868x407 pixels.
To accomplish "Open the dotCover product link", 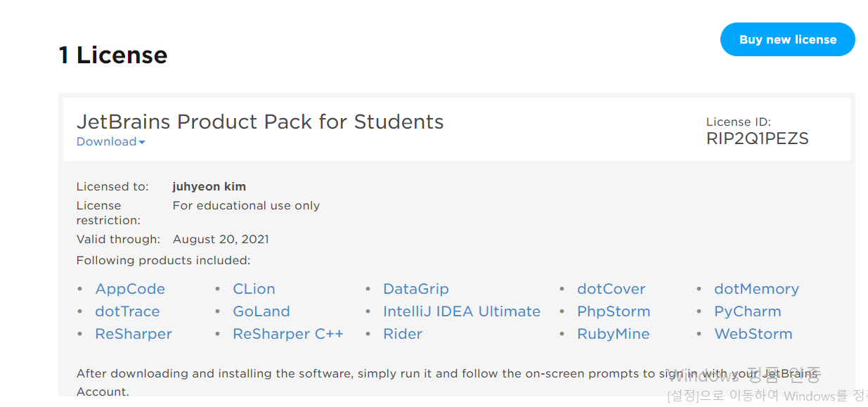I will pos(611,289).
